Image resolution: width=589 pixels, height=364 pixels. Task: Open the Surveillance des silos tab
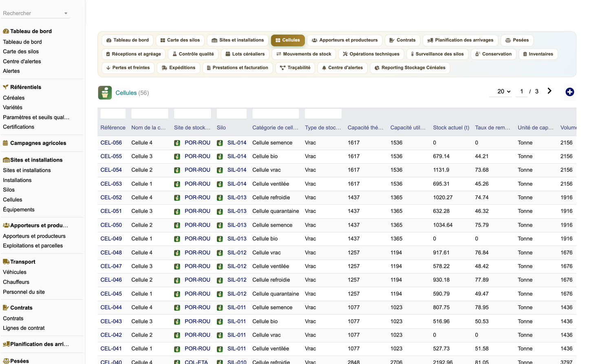[x=437, y=54]
